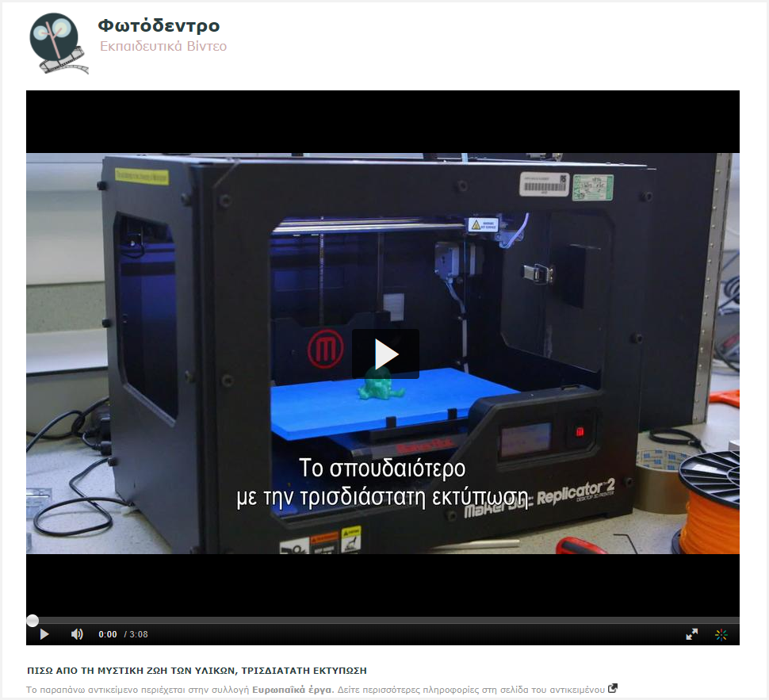Screen dimensions: 769x700
Task: Start video with the large center play button
Action: pyautogui.click(x=385, y=354)
